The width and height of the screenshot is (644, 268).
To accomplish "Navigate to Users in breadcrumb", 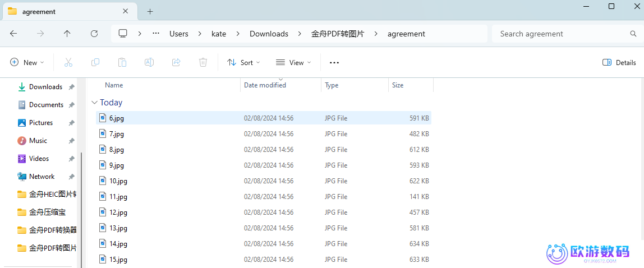I will [178, 34].
